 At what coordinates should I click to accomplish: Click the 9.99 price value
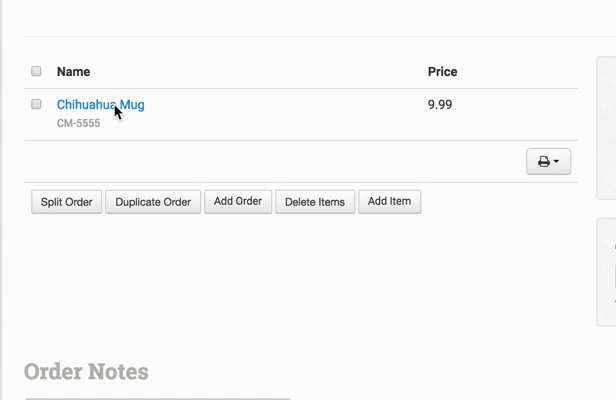[x=439, y=104]
